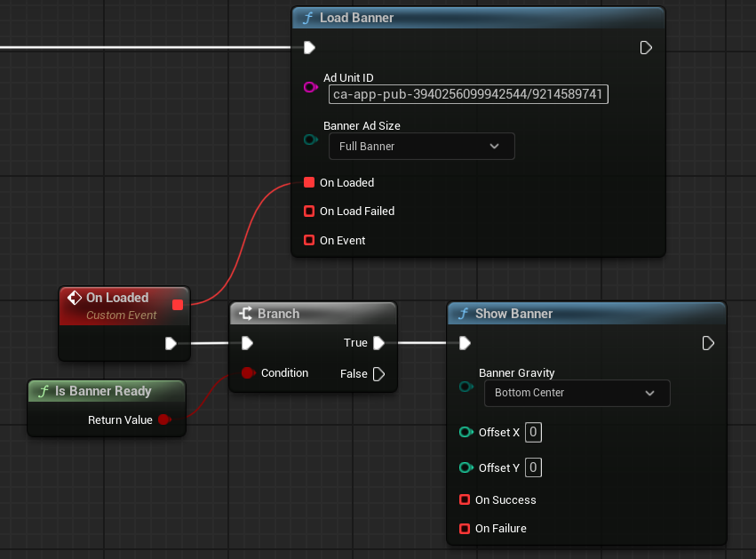The width and height of the screenshot is (756, 559).
Task: Click the Load Banner execution output pin
Action: pos(646,47)
